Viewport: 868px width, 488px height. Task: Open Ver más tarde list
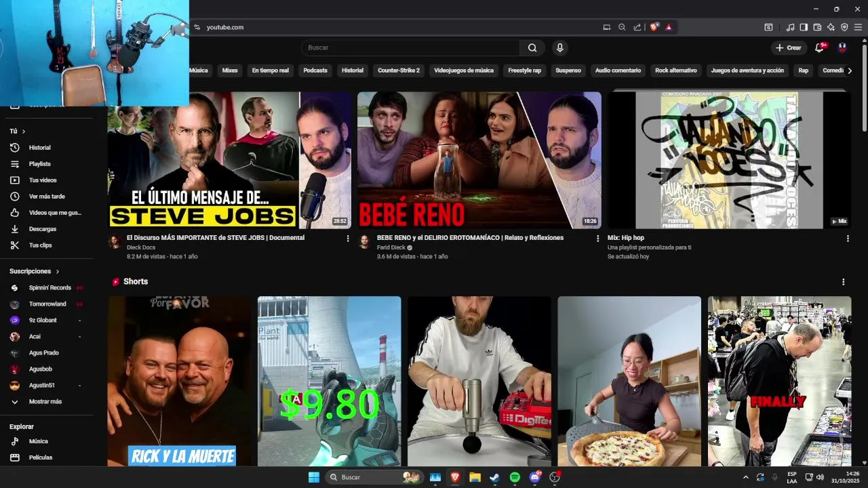pyautogui.click(x=46, y=197)
